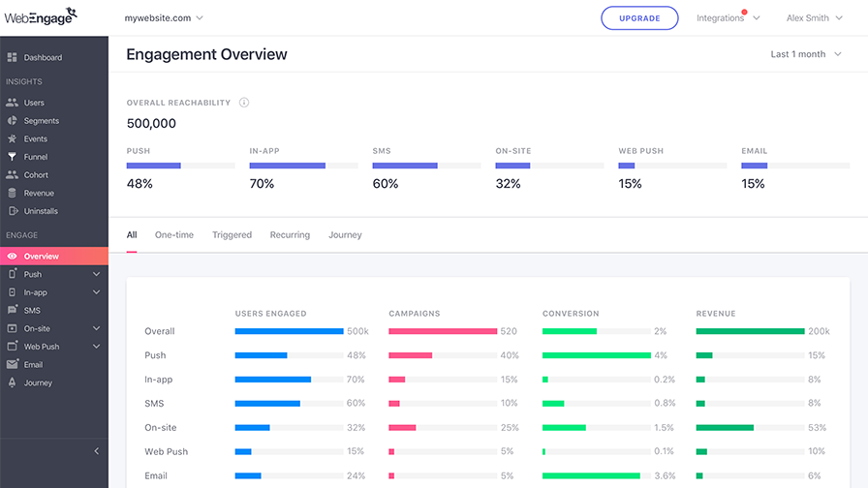Select the Funnel icon in Insights
This screenshot has height=488, width=868.
click(12, 157)
